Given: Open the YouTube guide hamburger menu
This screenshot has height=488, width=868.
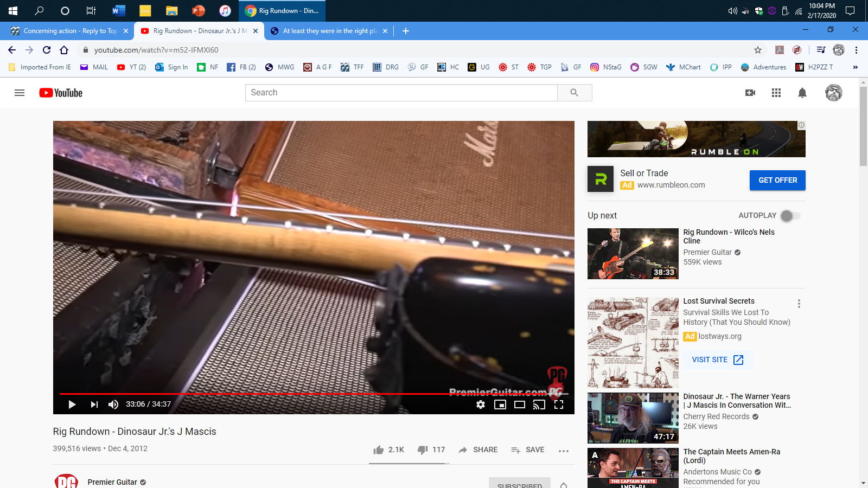Looking at the screenshot, I should point(20,93).
